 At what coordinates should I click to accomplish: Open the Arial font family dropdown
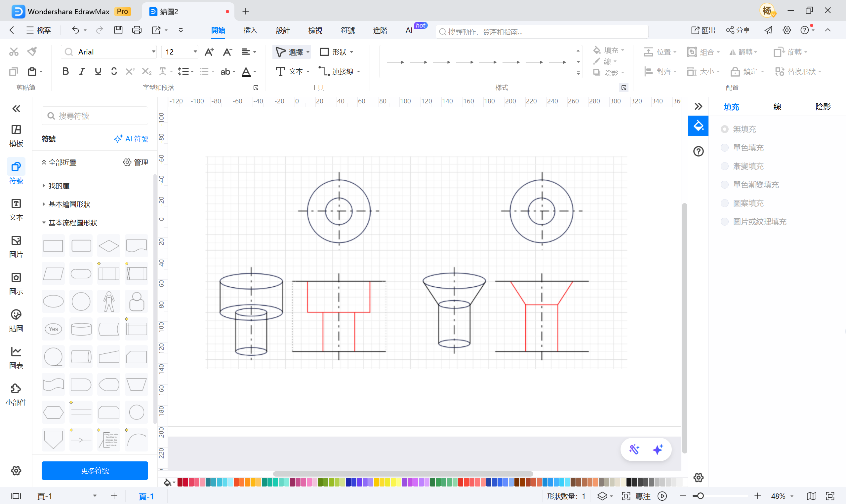[154, 52]
